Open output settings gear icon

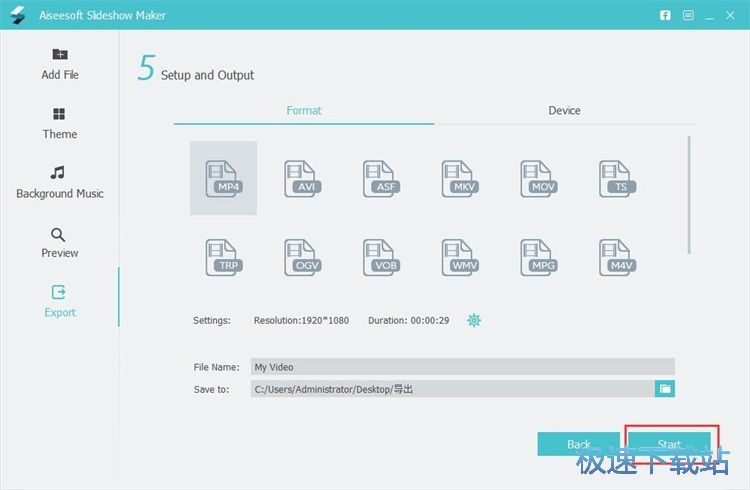(474, 320)
